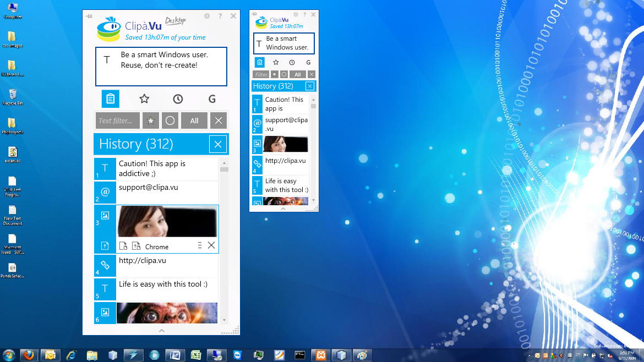Screen dimensions: 644x362
Task: Click first page icon left of Chrome label
Action: click(x=123, y=246)
